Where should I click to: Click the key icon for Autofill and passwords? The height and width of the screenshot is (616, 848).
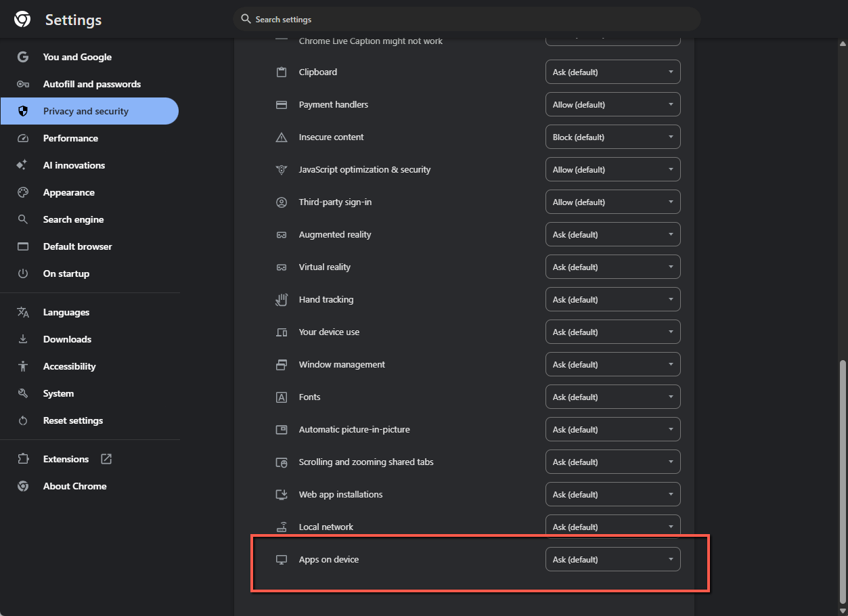coord(23,84)
